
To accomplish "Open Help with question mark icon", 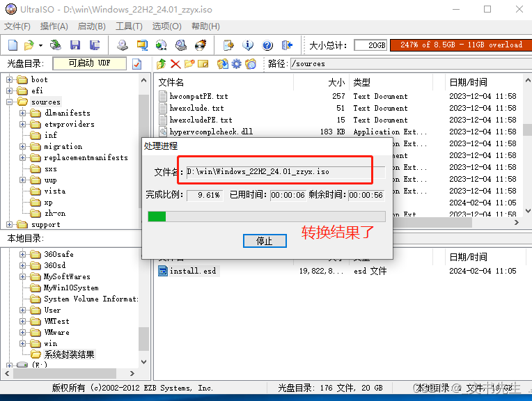I will 267,45.
